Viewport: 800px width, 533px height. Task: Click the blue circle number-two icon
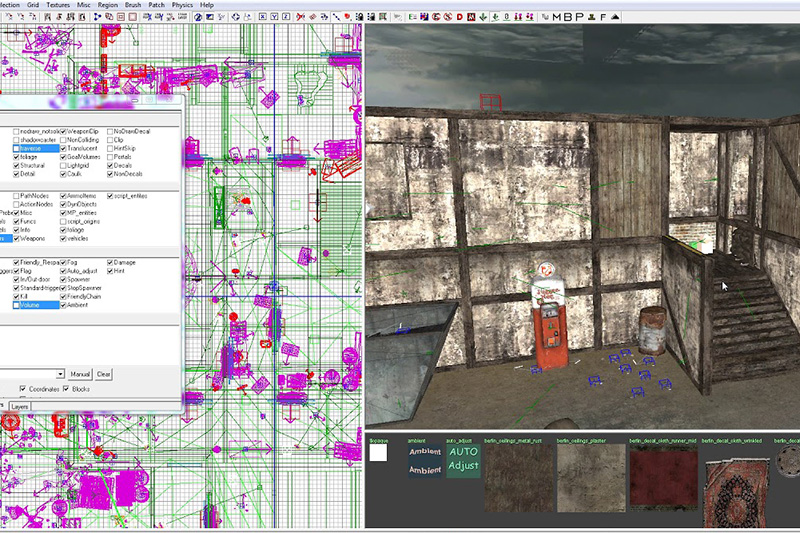coord(198,17)
